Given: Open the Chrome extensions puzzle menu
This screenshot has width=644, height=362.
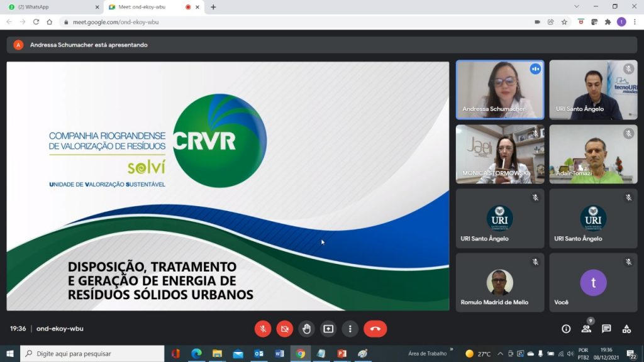Looking at the screenshot, I should coord(608,22).
